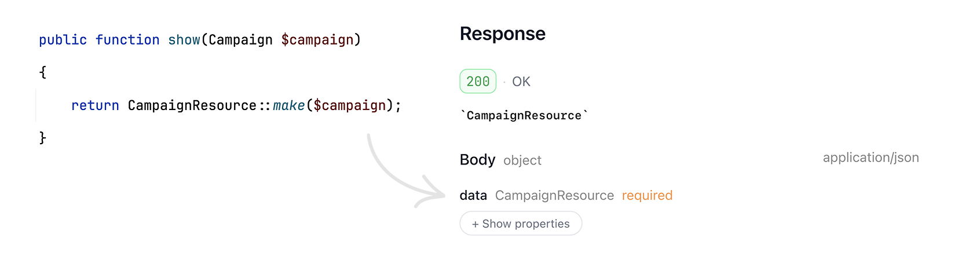Click the 200 status code badge
Viewport: 980px width, 267px height.
point(478,81)
